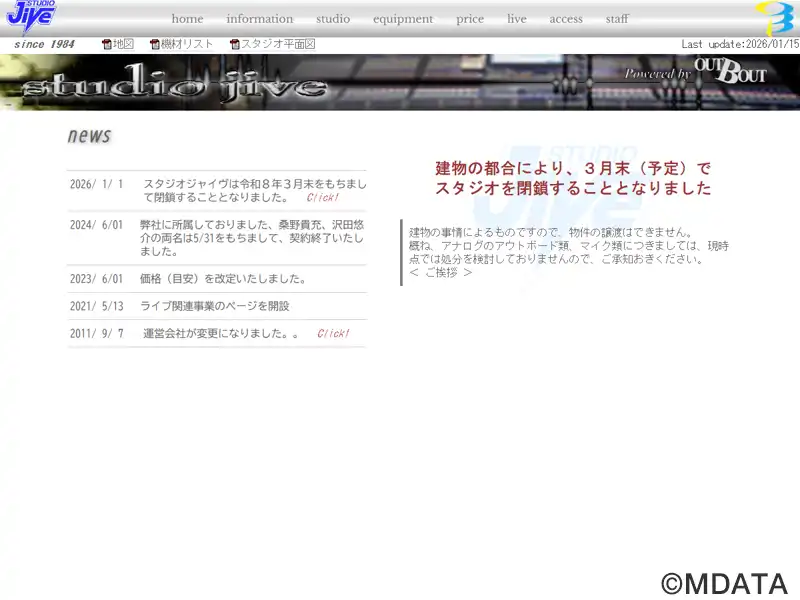Open the ＜ご挨拶＞ greeting link
The height and width of the screenshot is (600, 800).
[441, 272]
